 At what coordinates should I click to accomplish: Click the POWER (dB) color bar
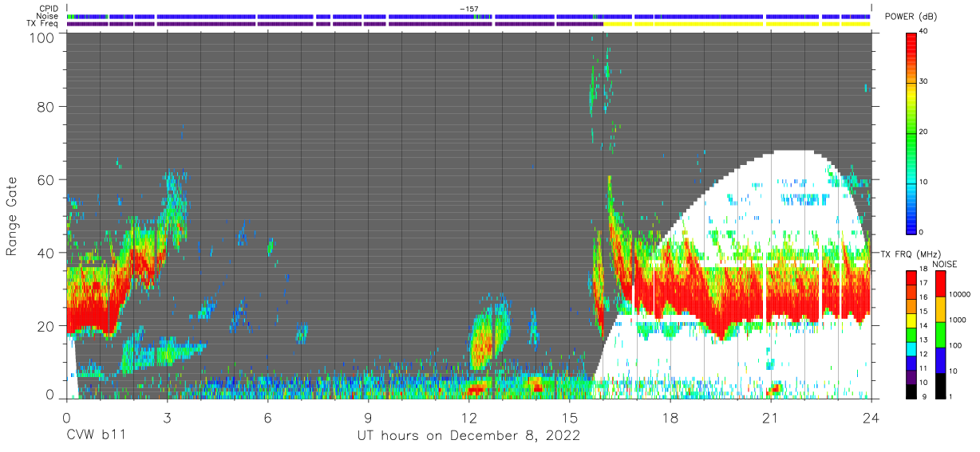(911, 132)
